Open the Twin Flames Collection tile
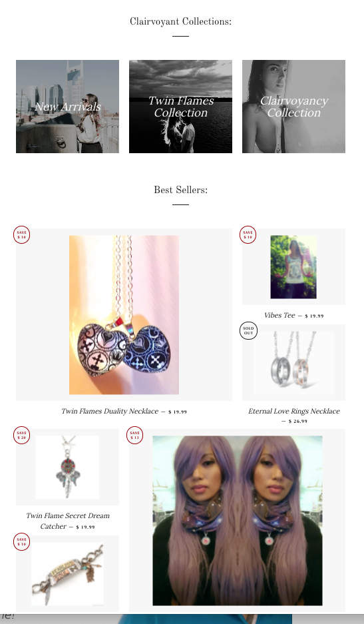 (x=180, y=107)
